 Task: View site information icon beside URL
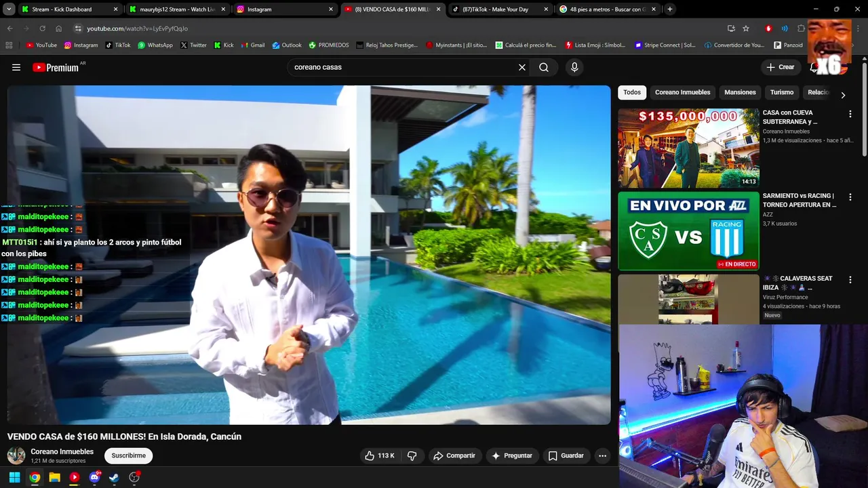click(78, 28)
